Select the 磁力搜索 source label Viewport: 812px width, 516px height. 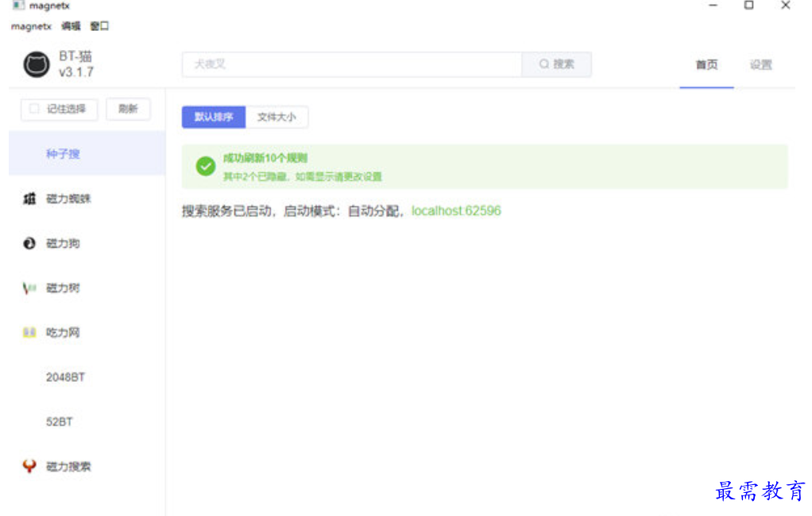(68, 466)
